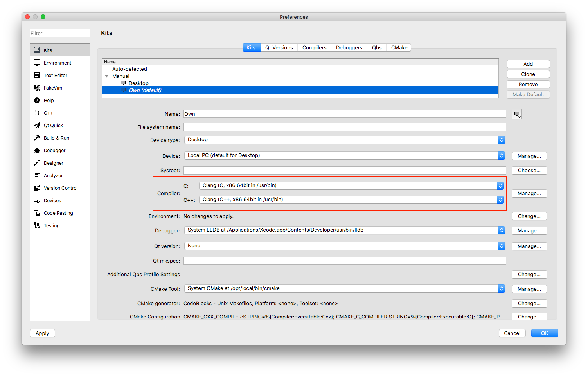Open the Version Control sidebar icon

point(37,188)
